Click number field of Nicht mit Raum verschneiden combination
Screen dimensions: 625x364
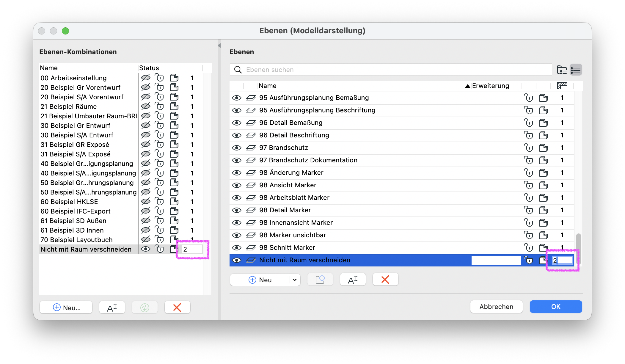pos(192,249)
